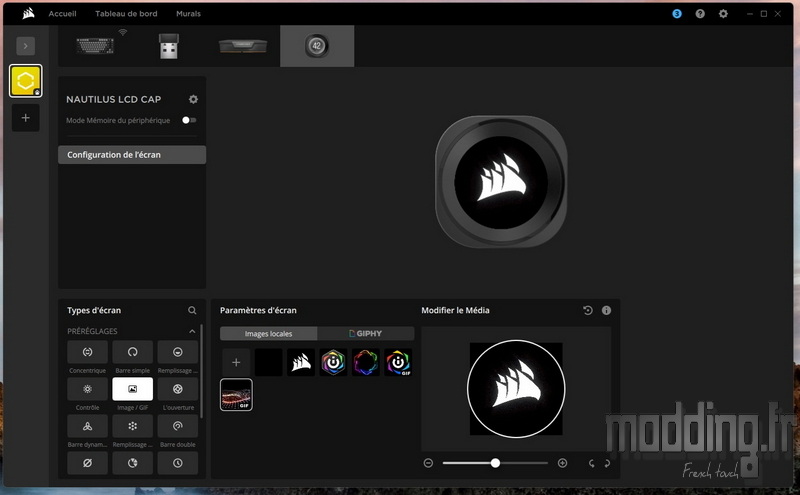Select the Corsair sails logo image thumbnail

(301, 362)
